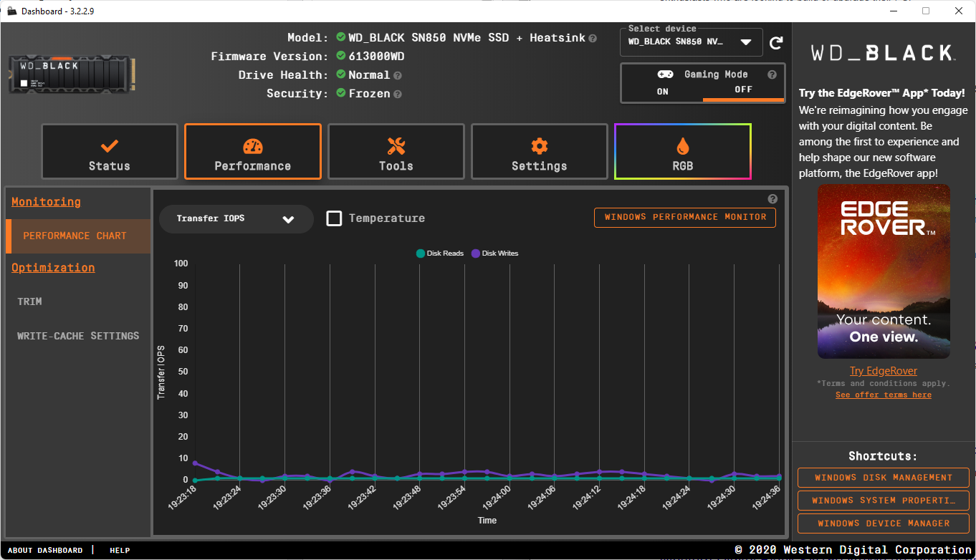Select Performance Chart in sidebar
Screen dimensions: 976x560
[78, 236]
